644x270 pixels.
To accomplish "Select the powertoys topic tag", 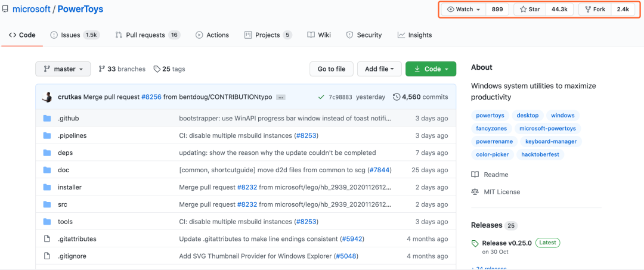I will pos(490,115).
